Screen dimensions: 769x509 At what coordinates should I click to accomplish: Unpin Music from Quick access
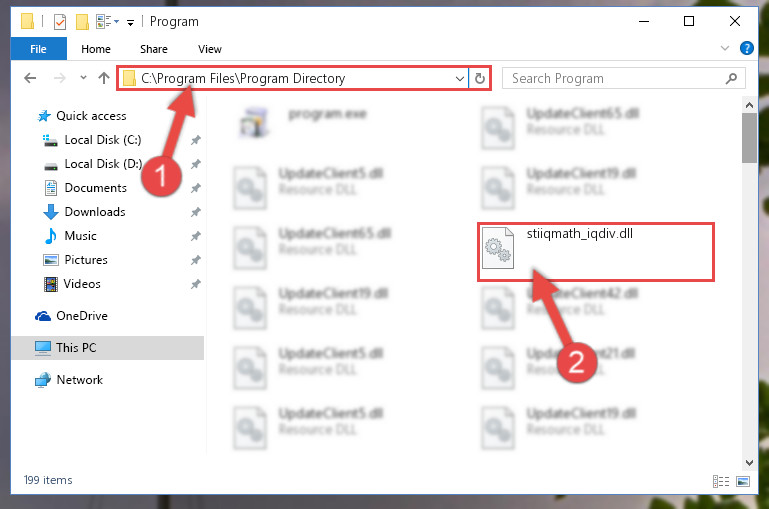pyautogui.click(x=195, y=236)
